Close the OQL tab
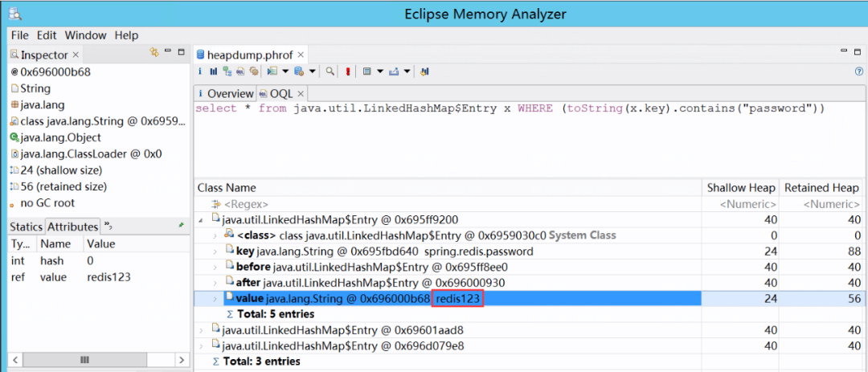 301,93
